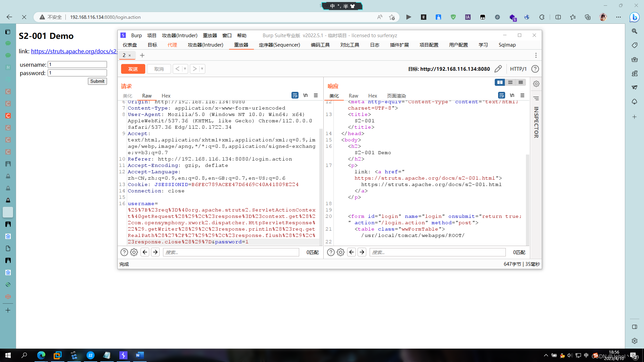Click the request search input field
644x362 pixels.
pos(231,252)
